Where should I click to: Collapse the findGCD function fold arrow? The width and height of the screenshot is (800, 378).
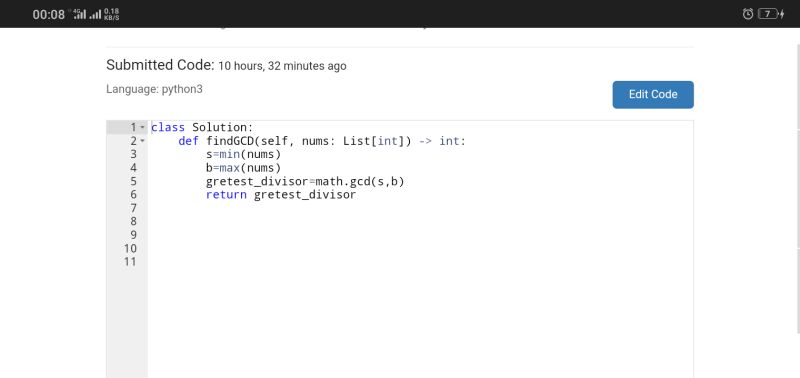pos(142,141)
